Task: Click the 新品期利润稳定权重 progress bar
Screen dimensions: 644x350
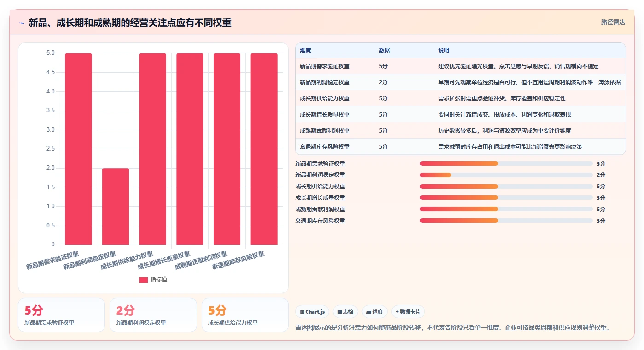Action: click(506, 175)
